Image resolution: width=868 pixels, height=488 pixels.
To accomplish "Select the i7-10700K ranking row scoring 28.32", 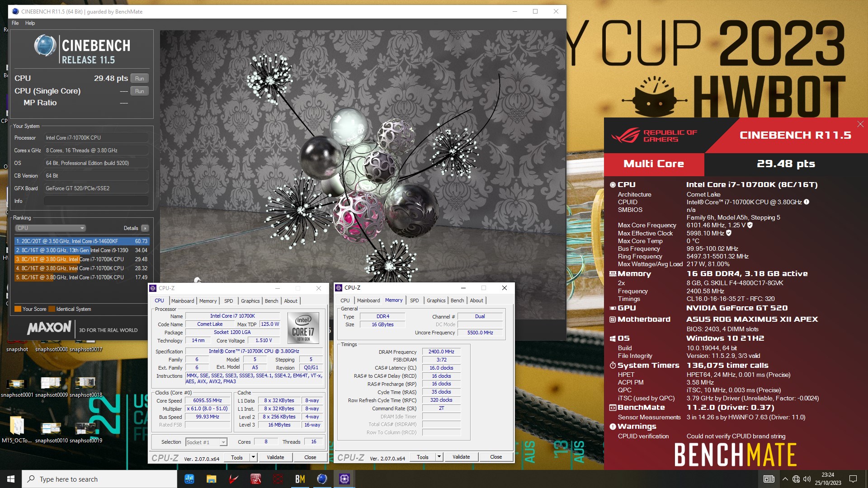I will [x=81, y=268].
